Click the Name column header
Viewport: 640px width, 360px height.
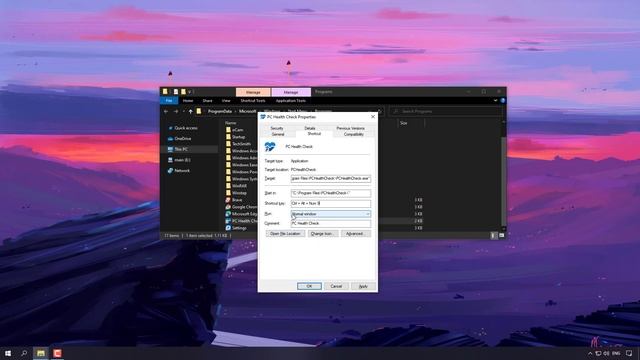click(x=231, y=123)
